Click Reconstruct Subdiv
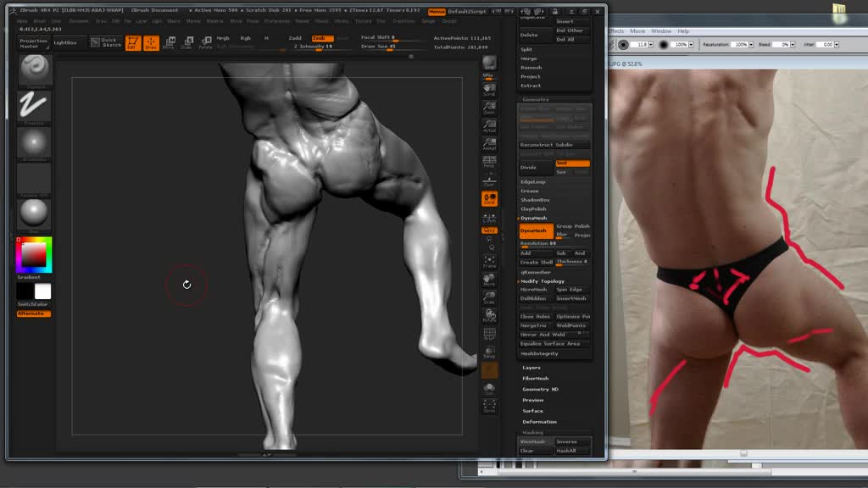868x488 pixels. click(x=554, y=145)
